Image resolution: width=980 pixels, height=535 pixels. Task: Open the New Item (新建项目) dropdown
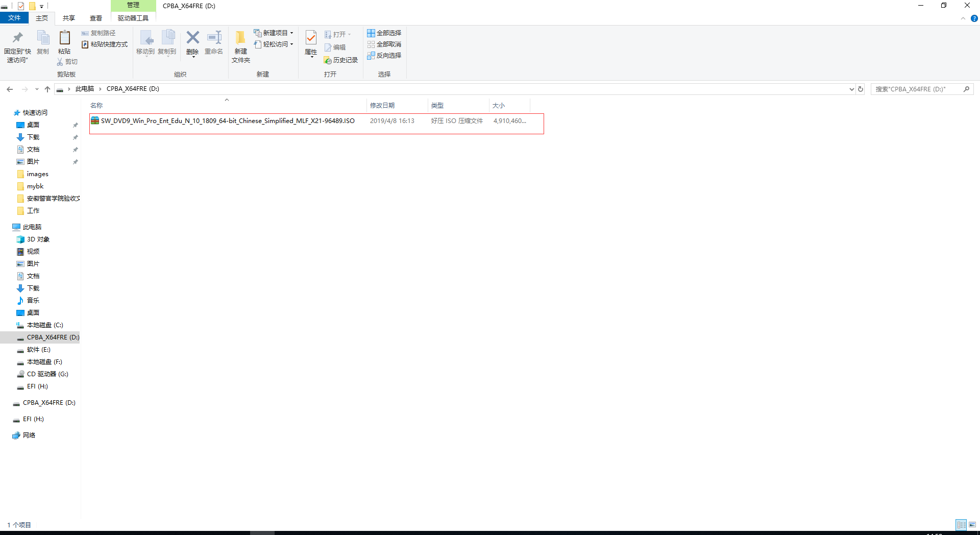click(x=274, y=33)
